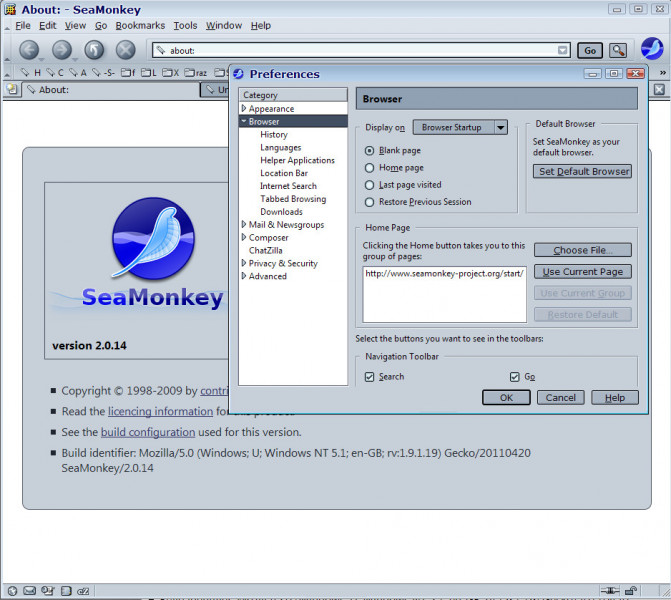Open Browser component from the status bar
Screen dimensions: 671x600
coord(12,591)
